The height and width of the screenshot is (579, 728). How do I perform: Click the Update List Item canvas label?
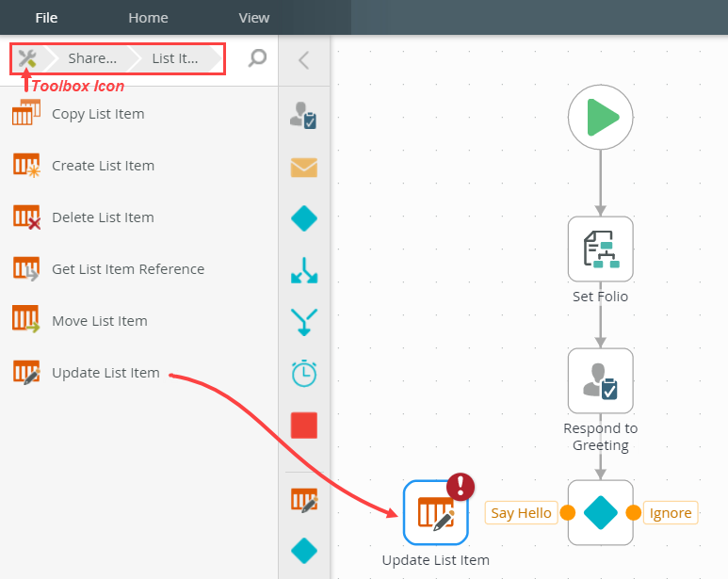click(x=435, y=560)
